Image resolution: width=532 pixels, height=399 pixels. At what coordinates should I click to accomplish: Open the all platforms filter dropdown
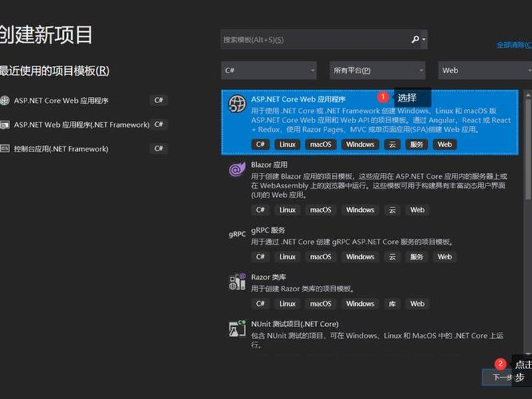[x=377, y=70]
